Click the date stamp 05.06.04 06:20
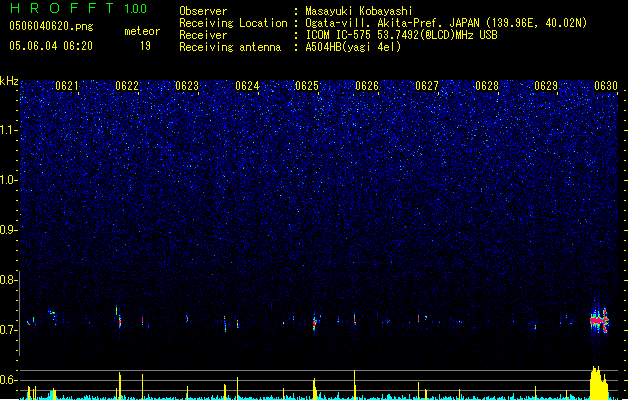629x400 pixels. (x=51, y=46)
